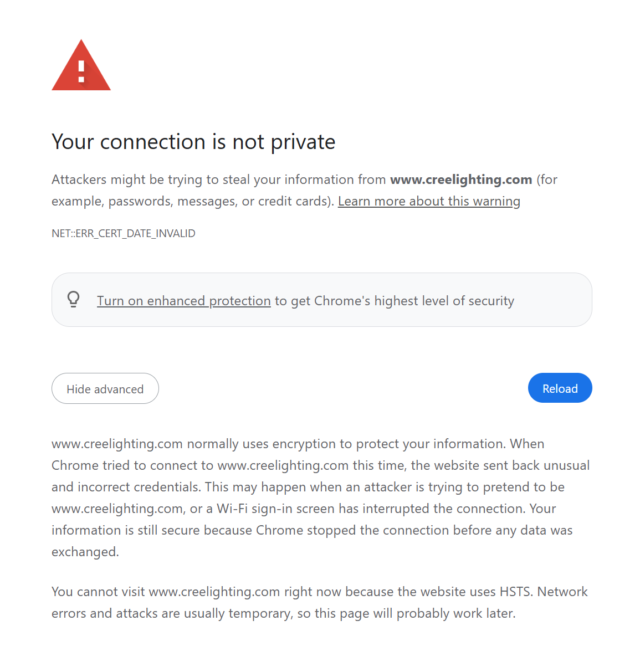Click the red warning triangle icon
Viewport: 640px width, 672px height.
[x=81, y=67]
